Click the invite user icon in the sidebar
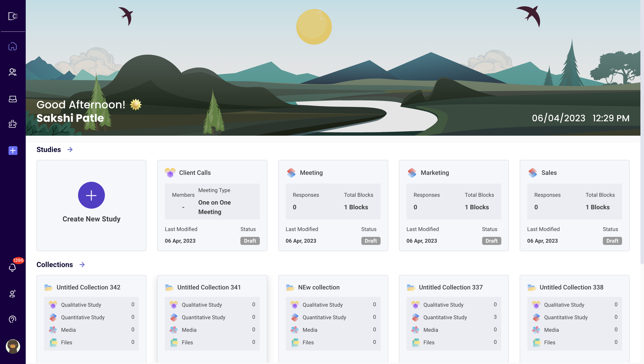Screen dimensions: 644x364 13,293
